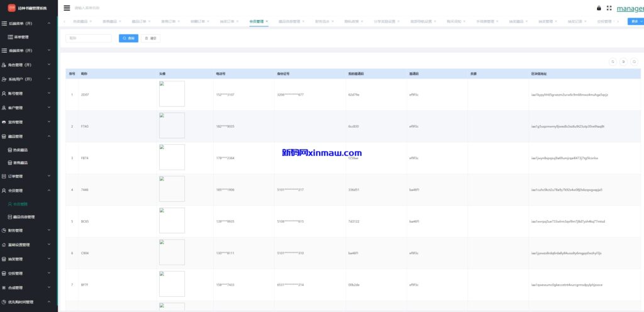Click the hamburger menu collapse icon
644x312 pixels.
coord(67,8)
